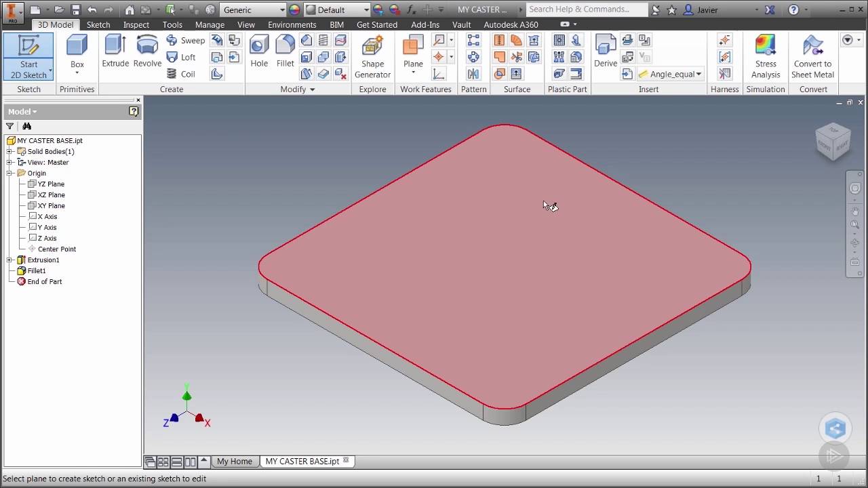This screenshot has height=488, width=868.
Task: Select the XY Plane in browser
Action: point(51,205)
